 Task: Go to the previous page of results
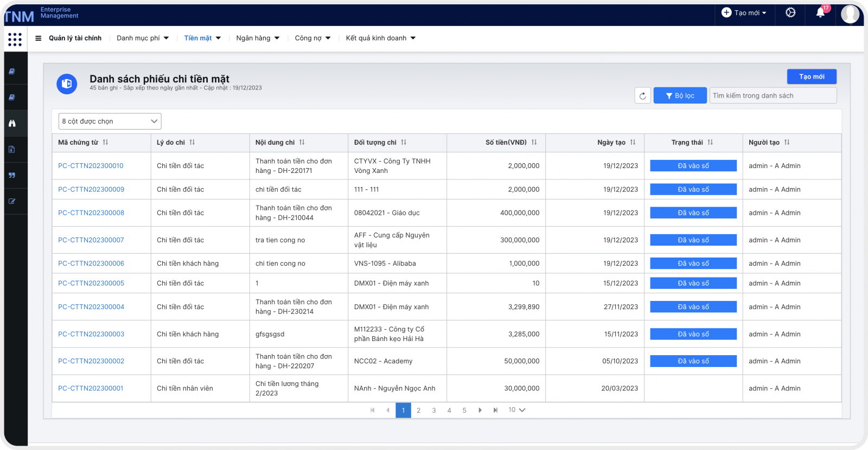point(388,410)
